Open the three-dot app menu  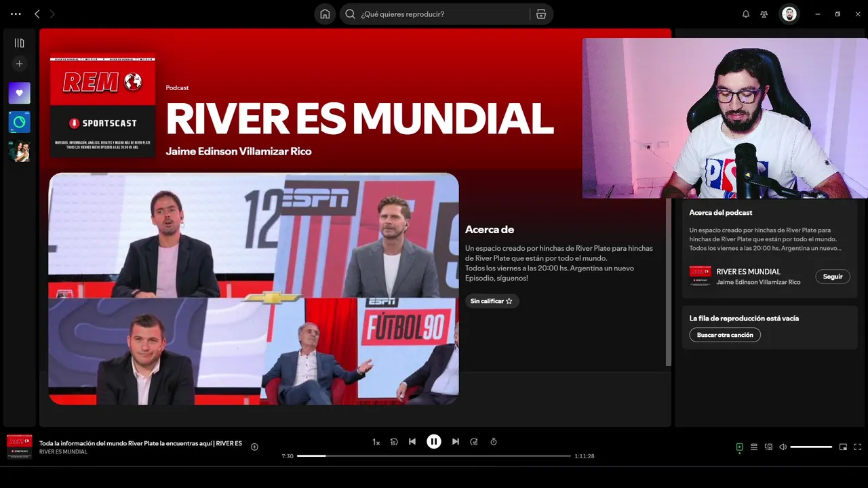click(16, 14)
